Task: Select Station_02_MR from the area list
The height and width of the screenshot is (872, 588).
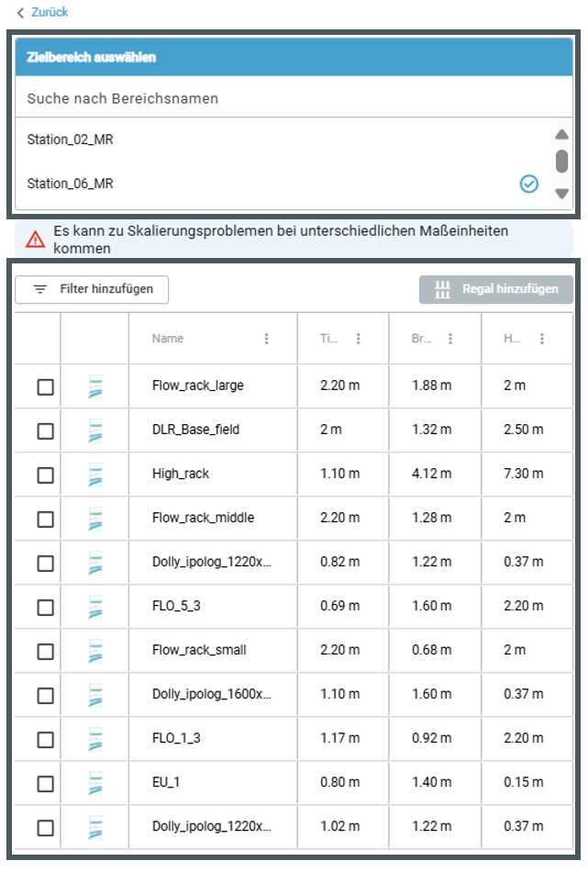Action: 71,140
